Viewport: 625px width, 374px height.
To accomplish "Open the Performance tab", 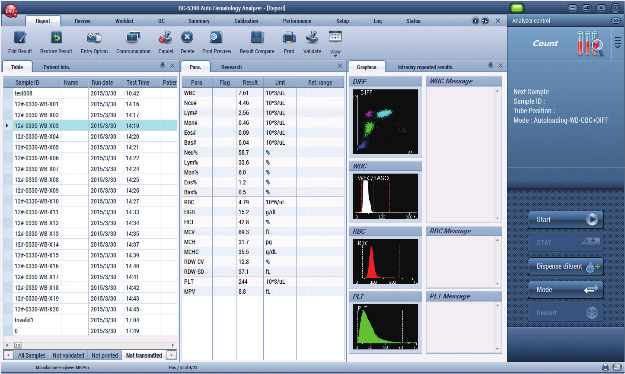I will point(297,21).
